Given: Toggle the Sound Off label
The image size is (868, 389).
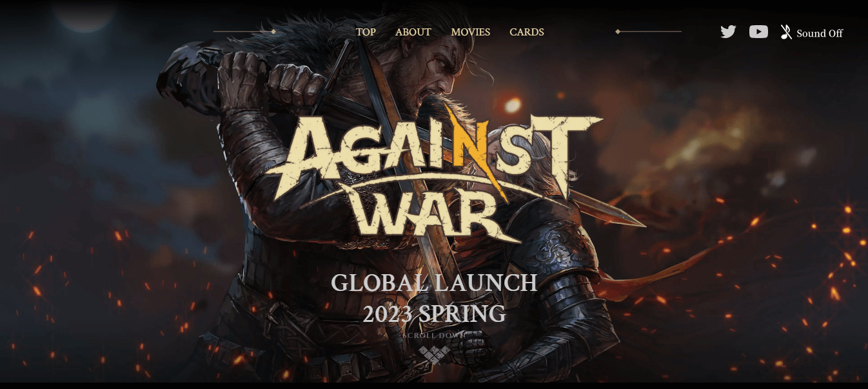Looking at the screenshot, I should coord(820,34).
